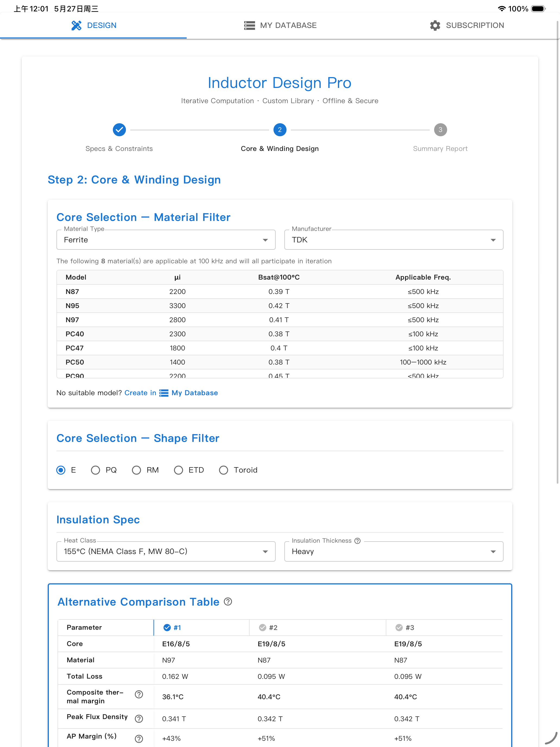The width and height of the screenshot is (560, 747).
Task: Select the N87 material row
Action: (280, 292)
